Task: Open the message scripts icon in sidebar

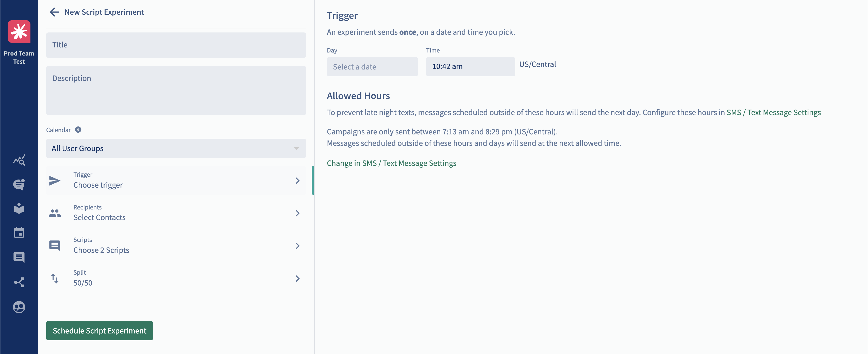Action: point(19,257)
